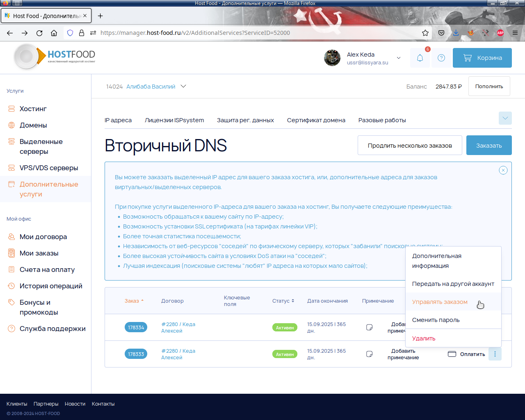The image size is (525, 420).
Task: Close the blue info notice
Action: click(503, 170)
